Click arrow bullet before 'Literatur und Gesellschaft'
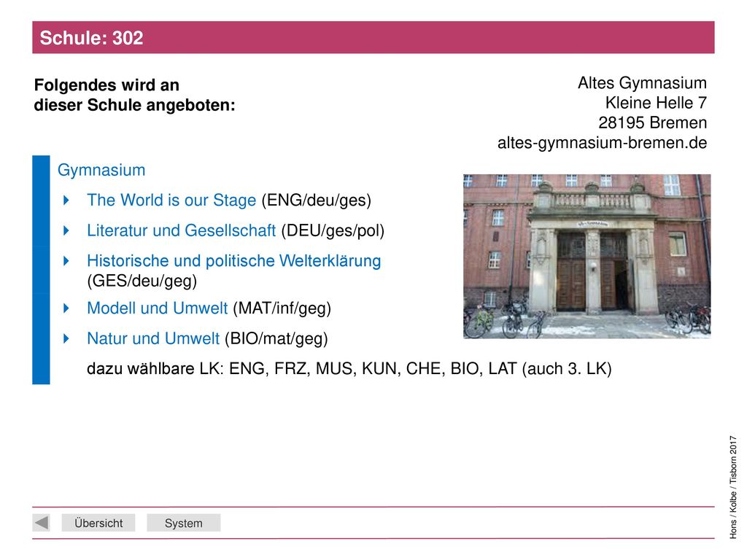The image size is (747, 560). pos(66,231)
